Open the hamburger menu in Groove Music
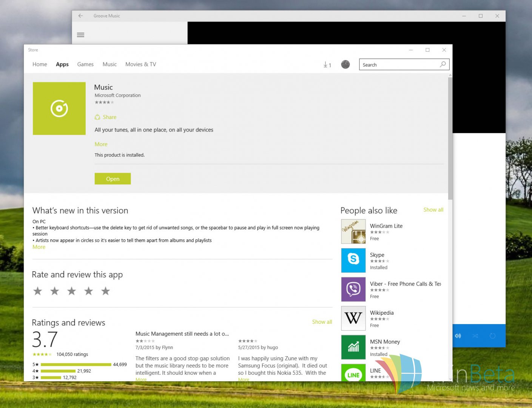Screen dimensions: 532x408 80,35
